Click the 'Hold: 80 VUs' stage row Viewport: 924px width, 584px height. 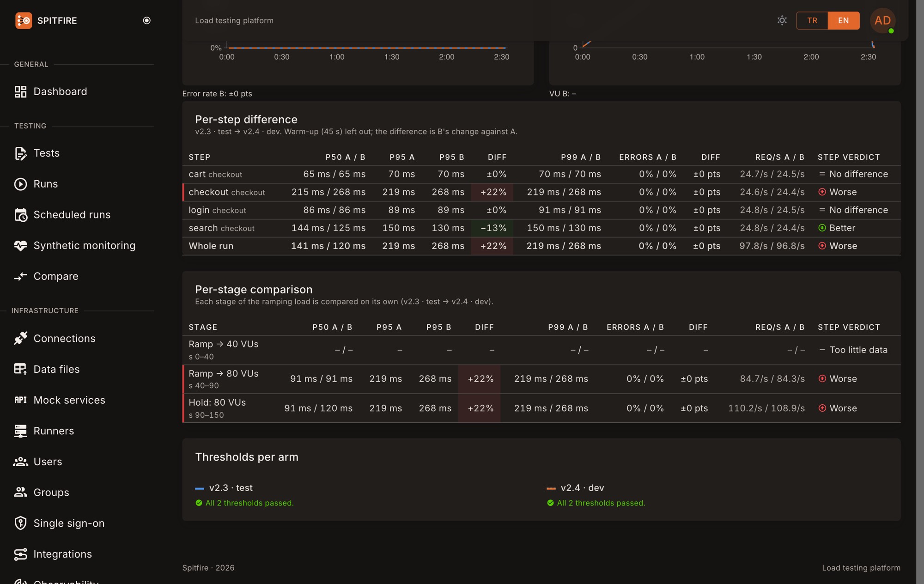tap(541, 408)
